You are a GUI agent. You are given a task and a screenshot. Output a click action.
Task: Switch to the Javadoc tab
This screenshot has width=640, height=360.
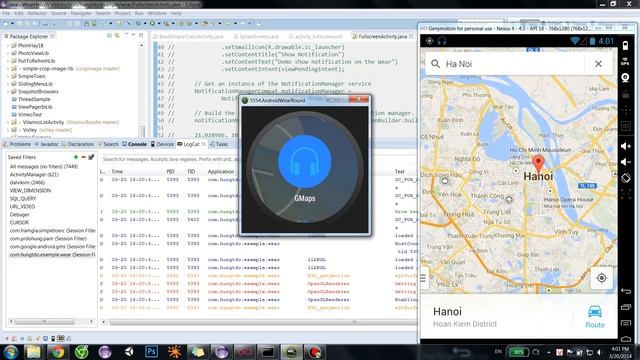tap(47, 144)
